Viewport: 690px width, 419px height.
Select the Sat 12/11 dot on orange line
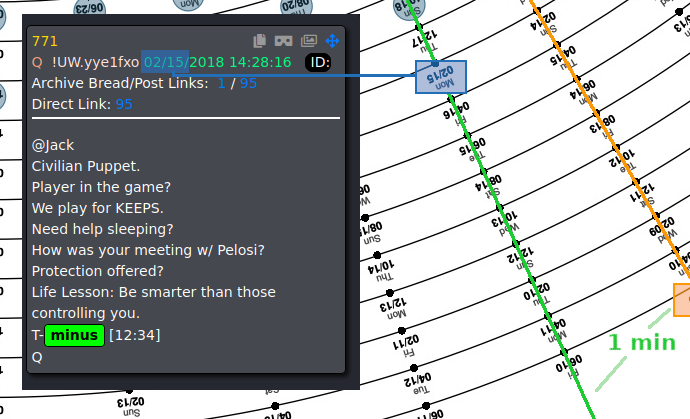[x=637, y=181]
